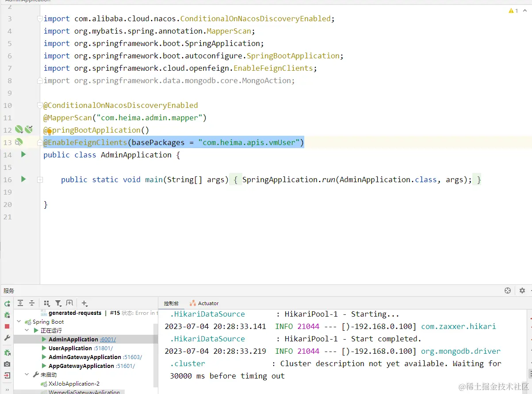Click the second Spring bean gutter icon on line 12
The height and width of the screenshot is (394, 532).
pos(29,130)
